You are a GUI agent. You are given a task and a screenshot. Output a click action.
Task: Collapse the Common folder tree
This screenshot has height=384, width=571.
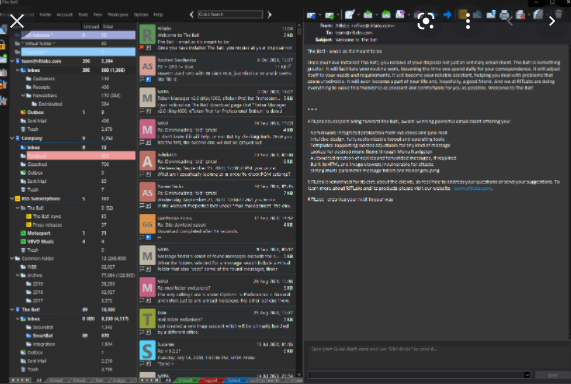pos(12,258)
